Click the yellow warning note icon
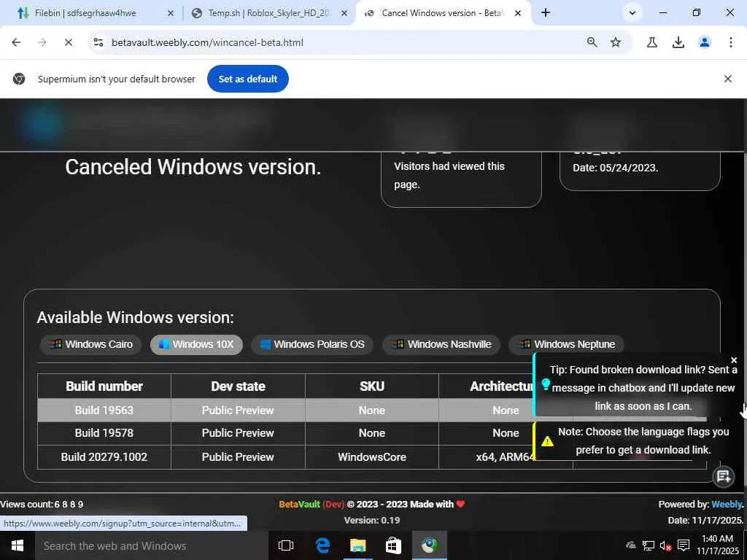The width and height of the screenshot is (747, 560). [548, 441]
